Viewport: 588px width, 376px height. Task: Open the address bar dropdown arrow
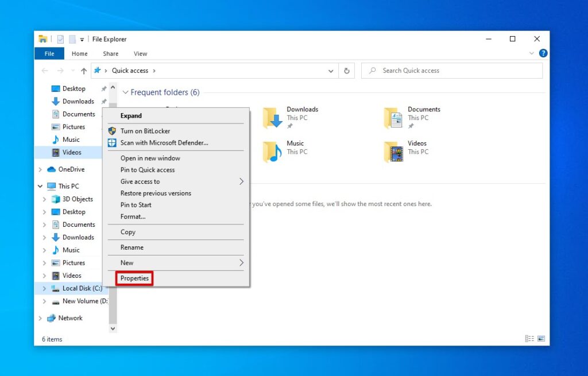click(x=331, y=71)
